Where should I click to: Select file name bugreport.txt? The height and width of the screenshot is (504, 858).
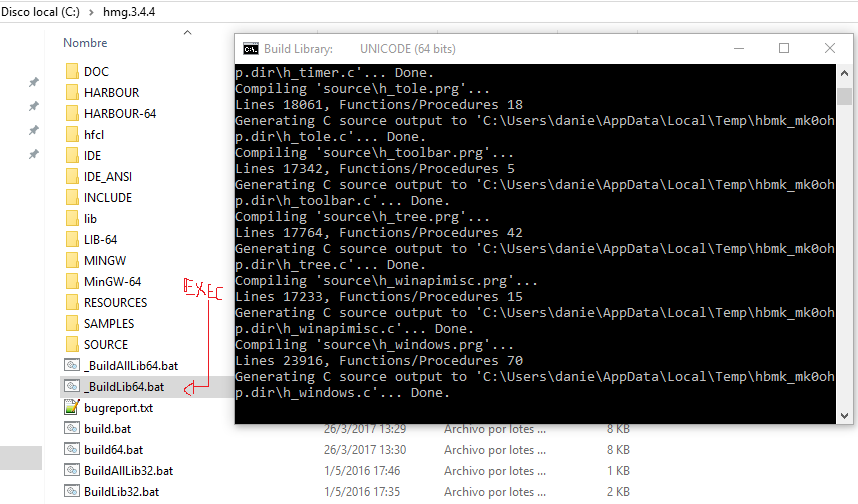(x=118, y=408)
